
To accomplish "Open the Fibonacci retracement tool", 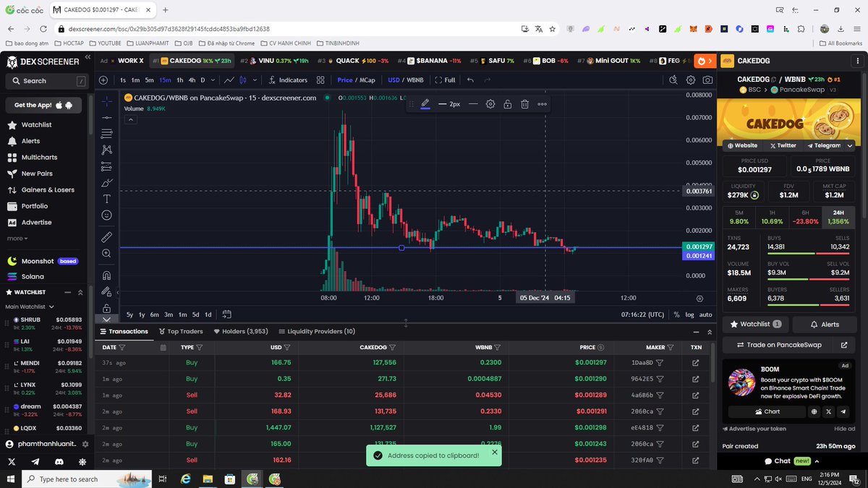I will [106, 134].
